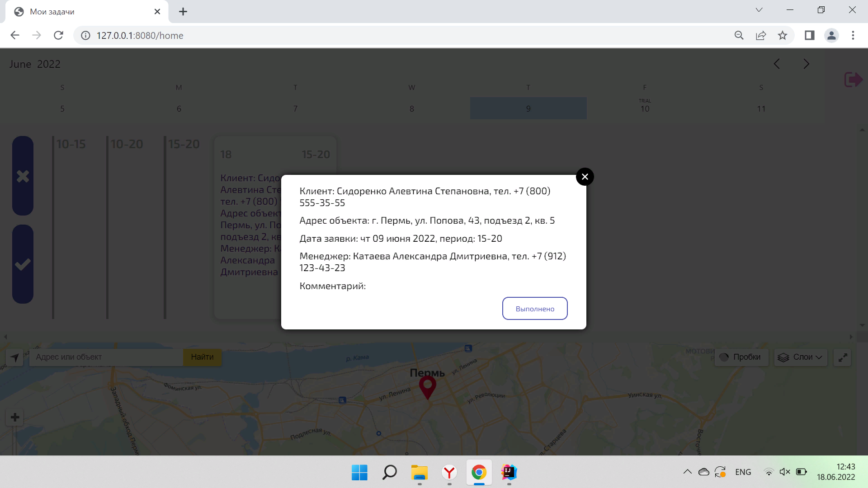This screenshot has width=868, height=488.
Task: Open Chrome's three-dot menu
Action: pyautogui.click(x=853, y=35)
